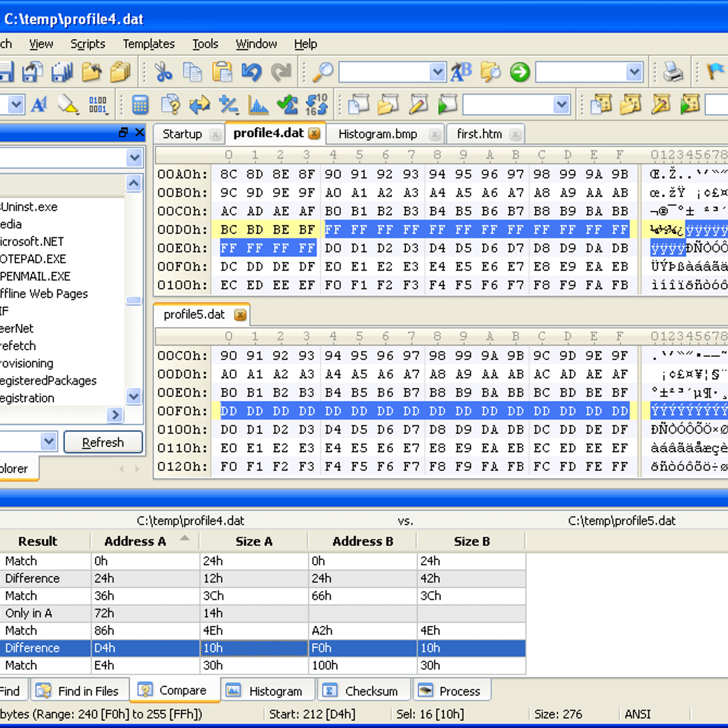Open the Calculator tool icon
This screenshot has width=728, height=728.
pos(140,105)
